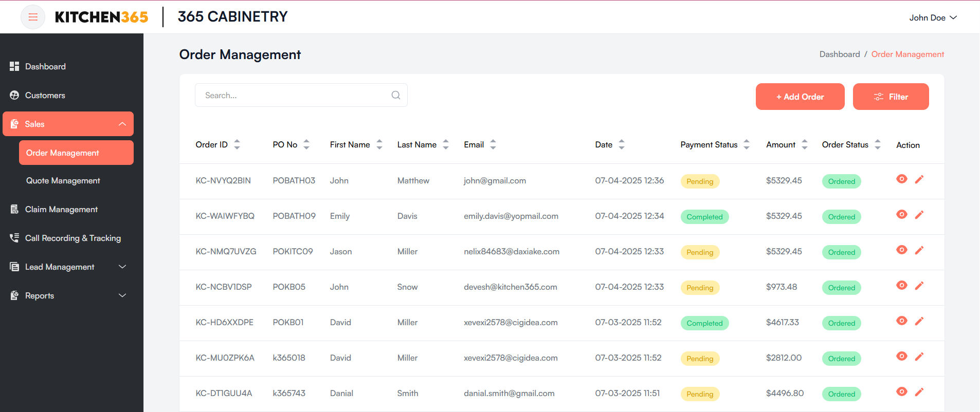Collapse the Sales menu chevron
Image resolution: width=980 pixels, height=412 pixels.
click(x=122, y=124)
